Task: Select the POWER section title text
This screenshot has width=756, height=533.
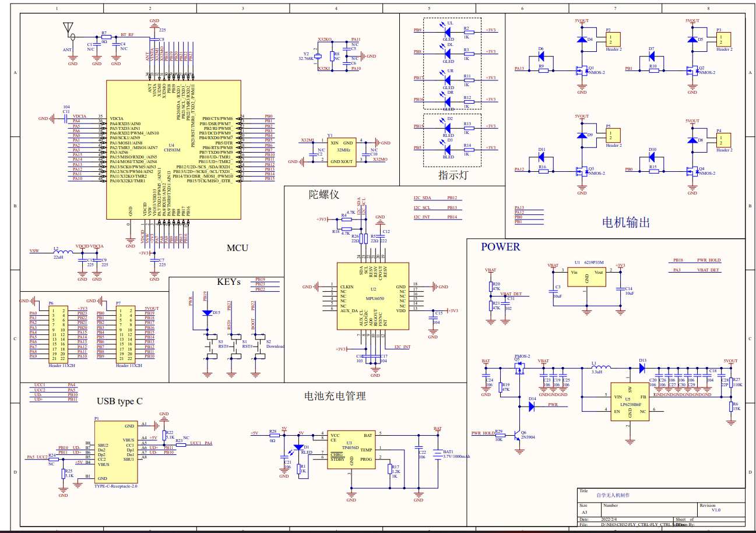Action: [x=500, y=247]
